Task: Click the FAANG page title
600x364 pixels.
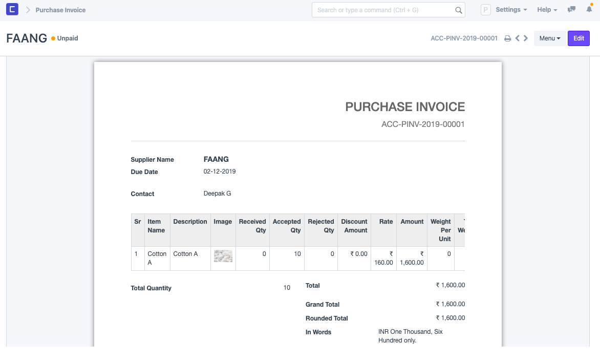Action: coord(27,38)
